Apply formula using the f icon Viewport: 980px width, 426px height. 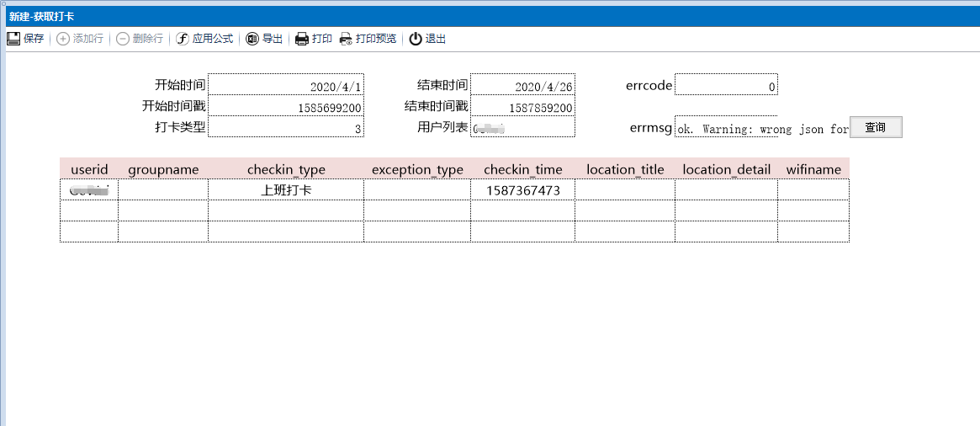182,39
